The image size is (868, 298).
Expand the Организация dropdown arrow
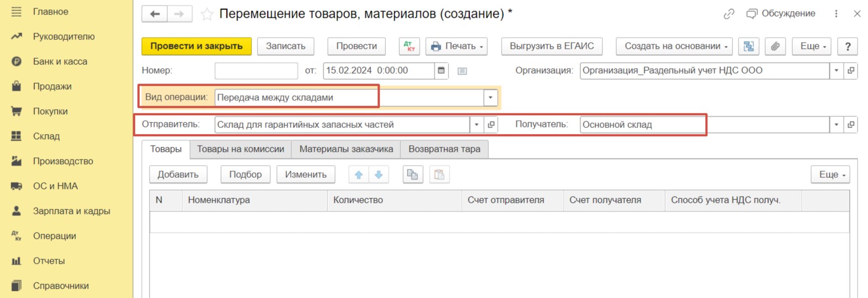click(x=836, y=71)
